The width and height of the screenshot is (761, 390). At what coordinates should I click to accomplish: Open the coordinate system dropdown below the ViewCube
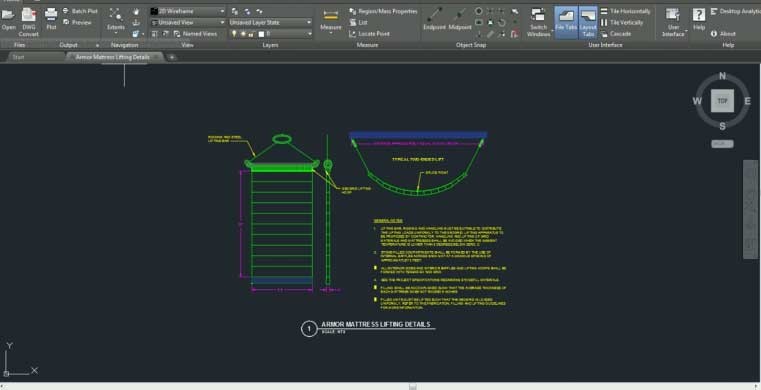pyautogui.click(x=723, y=144)
